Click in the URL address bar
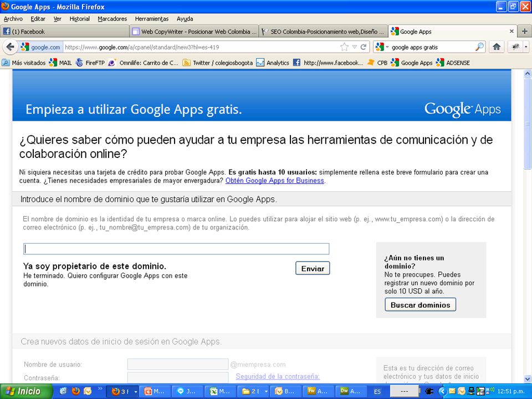 click(201, 47)
